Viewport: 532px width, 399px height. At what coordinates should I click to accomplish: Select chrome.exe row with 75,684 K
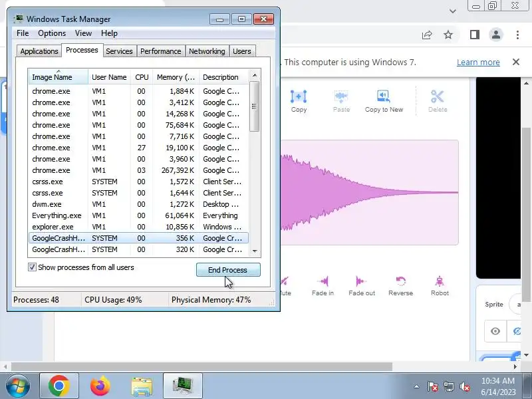138,125
